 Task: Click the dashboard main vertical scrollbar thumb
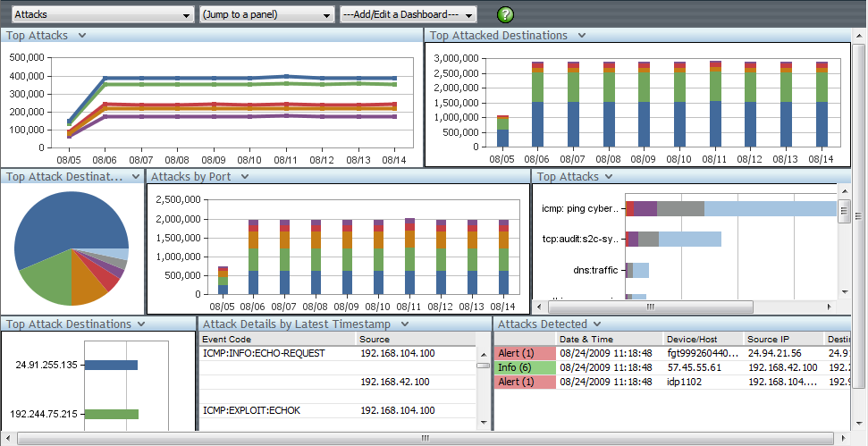tap(859, 215)
